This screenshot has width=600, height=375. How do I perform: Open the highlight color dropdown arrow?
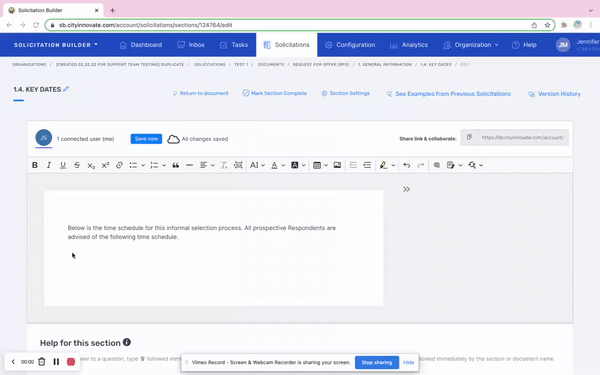click(x=393, y=165)
